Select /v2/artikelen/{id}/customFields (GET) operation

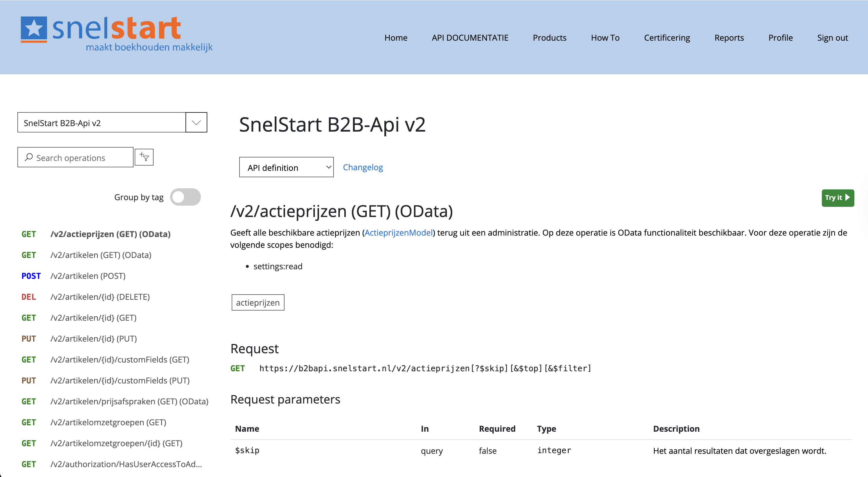point(120,359)
